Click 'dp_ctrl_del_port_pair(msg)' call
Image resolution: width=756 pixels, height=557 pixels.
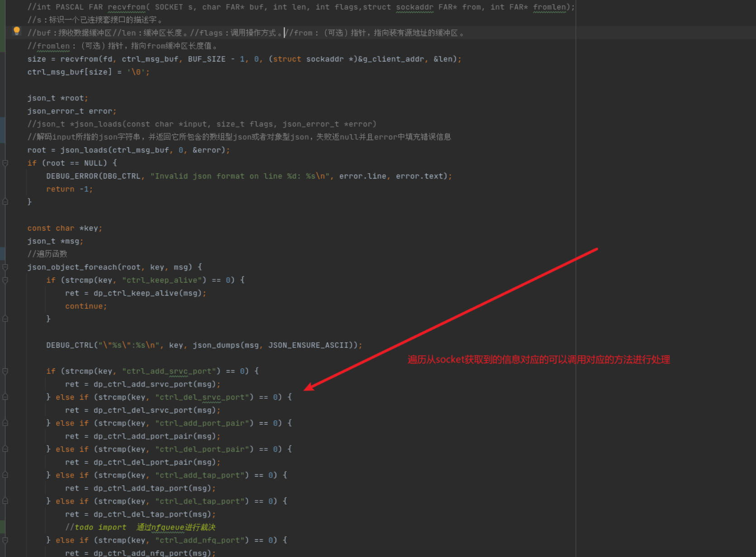pyautogui.click(x=154, y=463)
